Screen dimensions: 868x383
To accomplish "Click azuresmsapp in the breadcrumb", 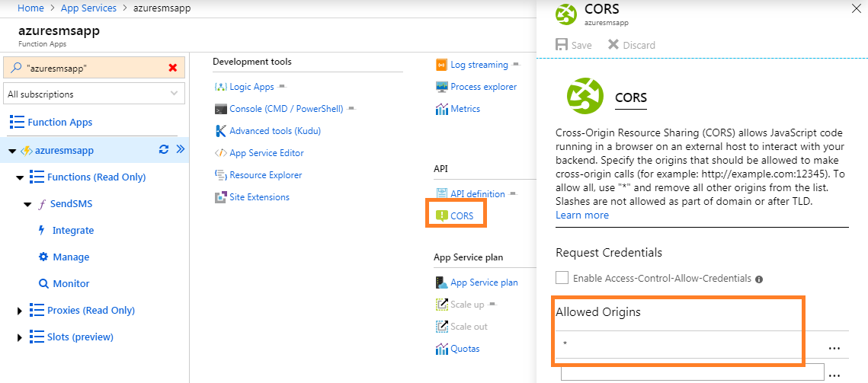I will click(x=162, y=8).
